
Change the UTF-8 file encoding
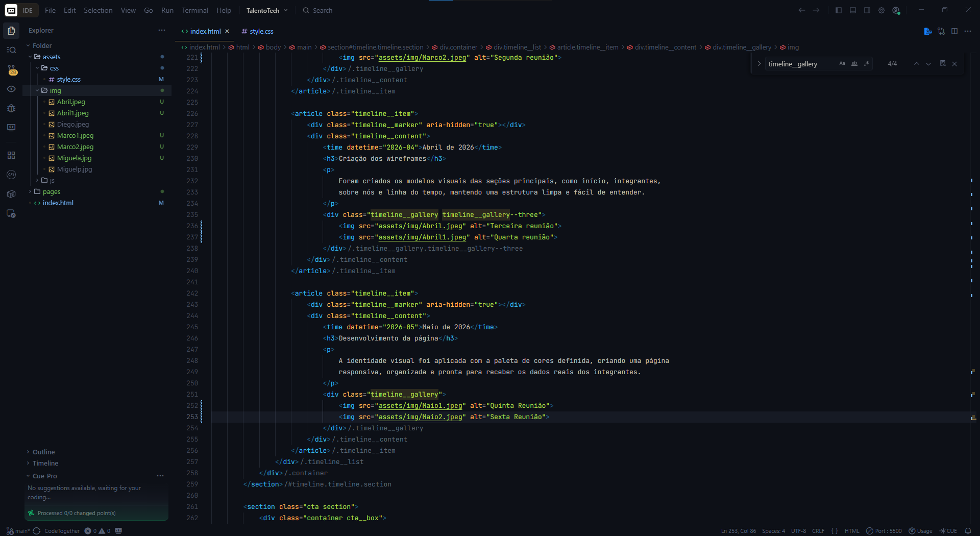coord(798,531)
